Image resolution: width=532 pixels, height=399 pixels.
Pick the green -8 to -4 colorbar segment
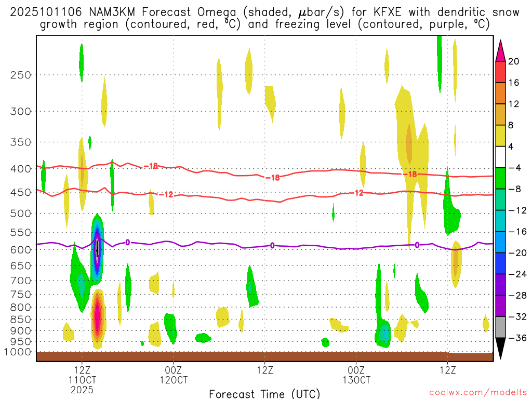click(500, 178)
